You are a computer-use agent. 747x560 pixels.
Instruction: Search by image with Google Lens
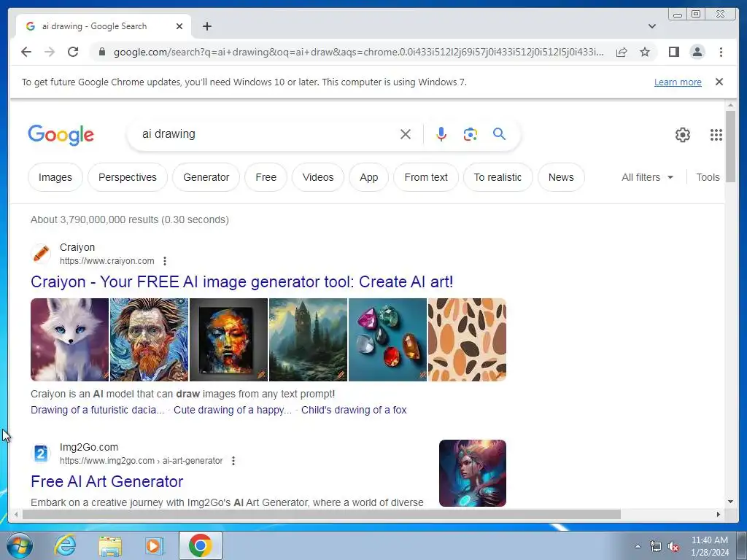coord(471,134)
